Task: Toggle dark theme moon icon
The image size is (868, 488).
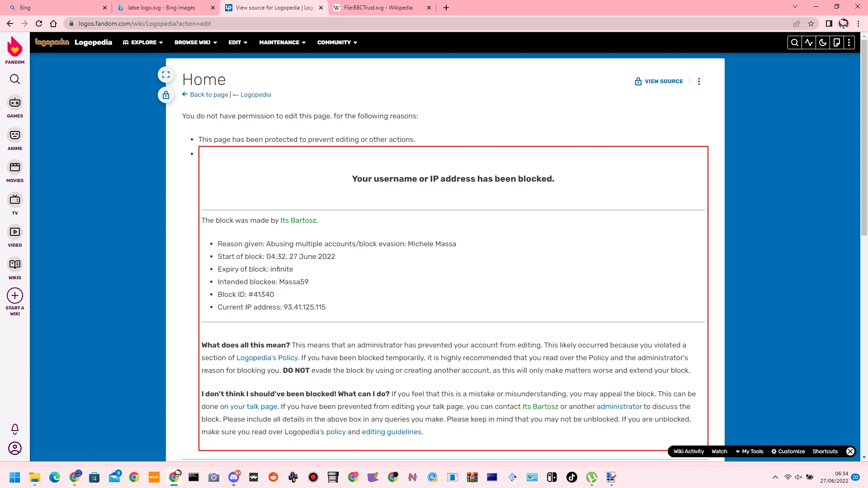Action: (823, 42)
